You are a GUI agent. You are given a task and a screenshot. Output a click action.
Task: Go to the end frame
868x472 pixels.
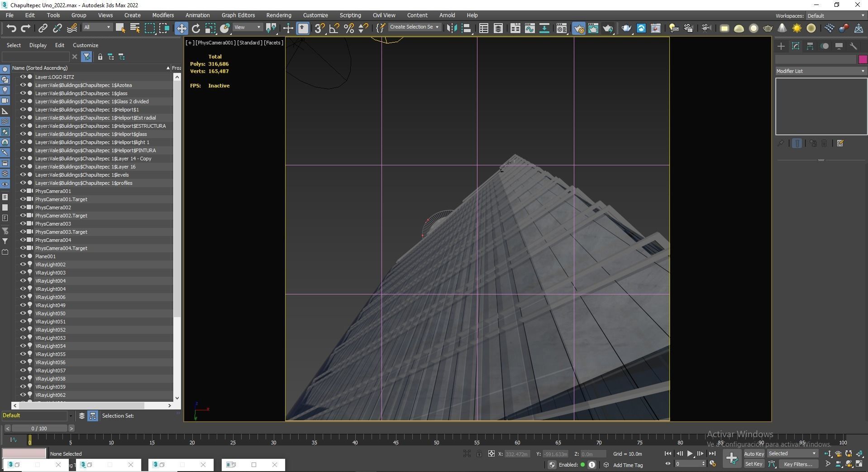712,453
